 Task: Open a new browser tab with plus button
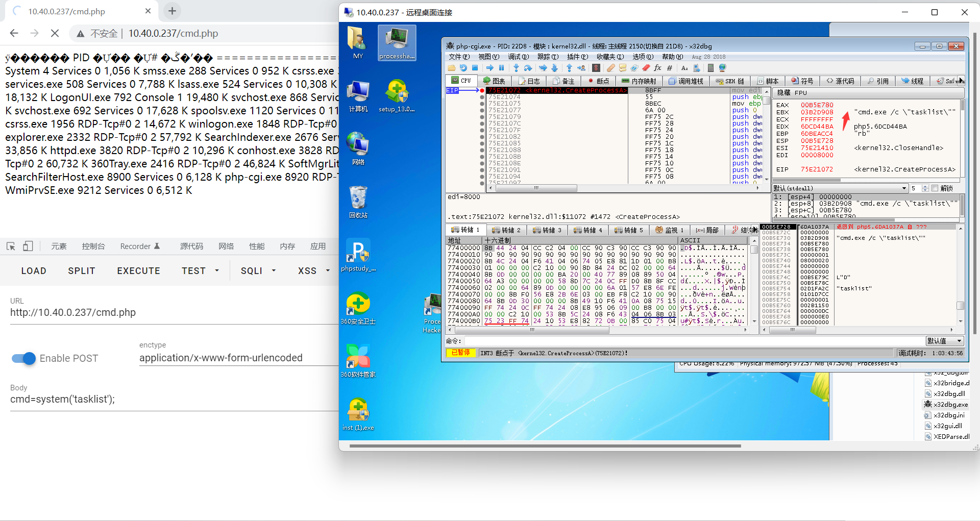point(173,11)
